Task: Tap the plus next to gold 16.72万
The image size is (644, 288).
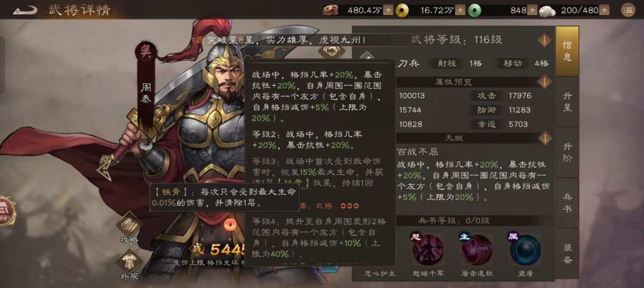Action: [460, 10]
